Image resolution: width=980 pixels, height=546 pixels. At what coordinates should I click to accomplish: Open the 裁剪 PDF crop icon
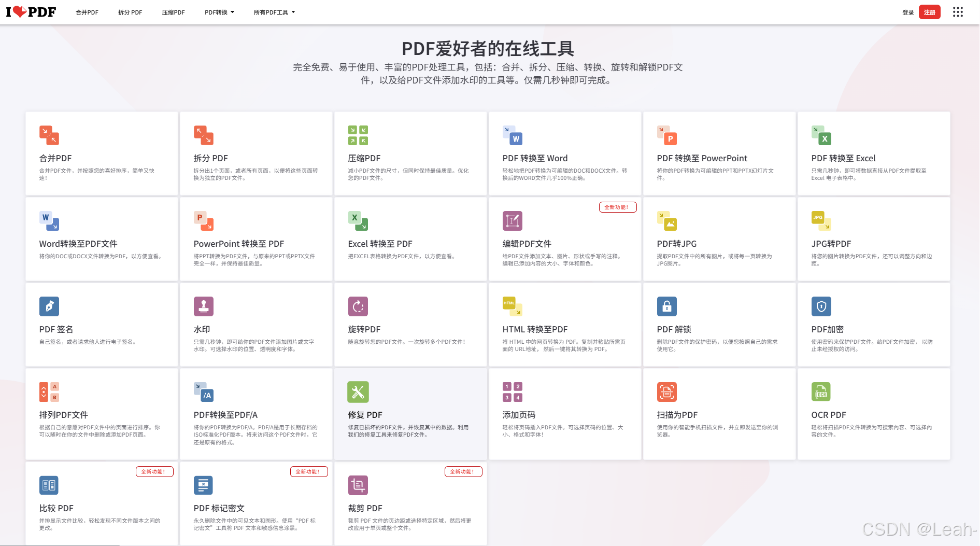point(358,485)
